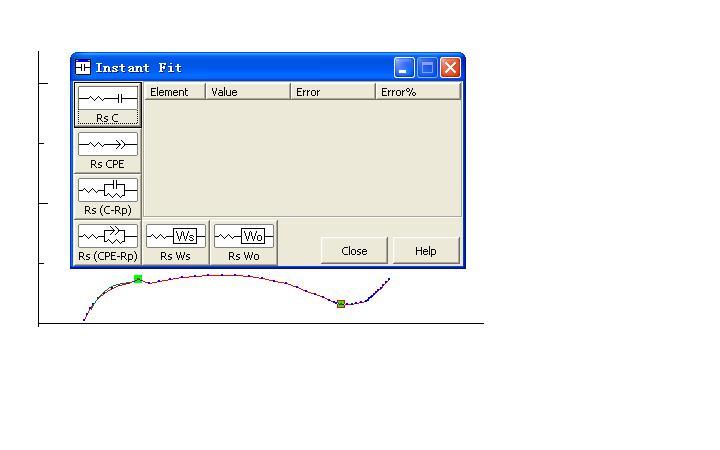Select the olive green marker on the curve
720x450 pixels.
coord(341,304)
